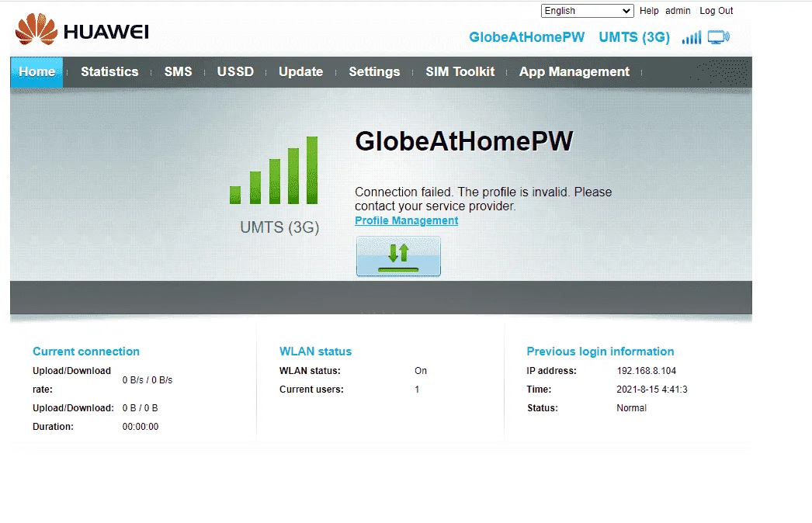812x523 pixels.
Task: Click the Normal status value
Action: [631, 408]
